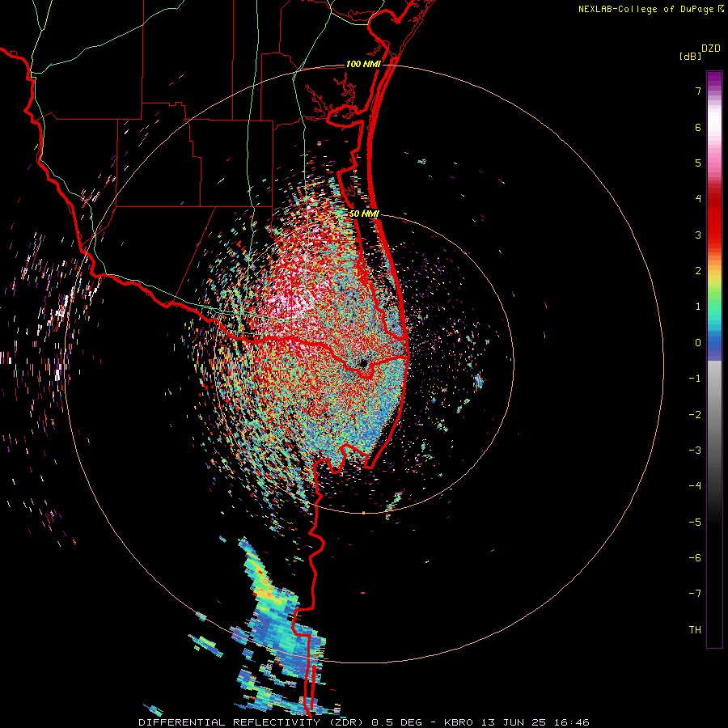
Task: Click the TH threshold label on the scale
Action: [x=695, y=629]
